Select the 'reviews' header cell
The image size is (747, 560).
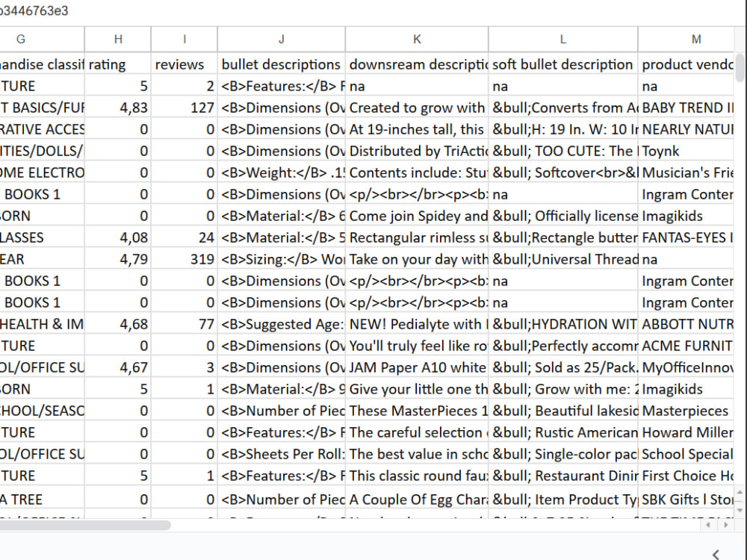click(185, 64)
